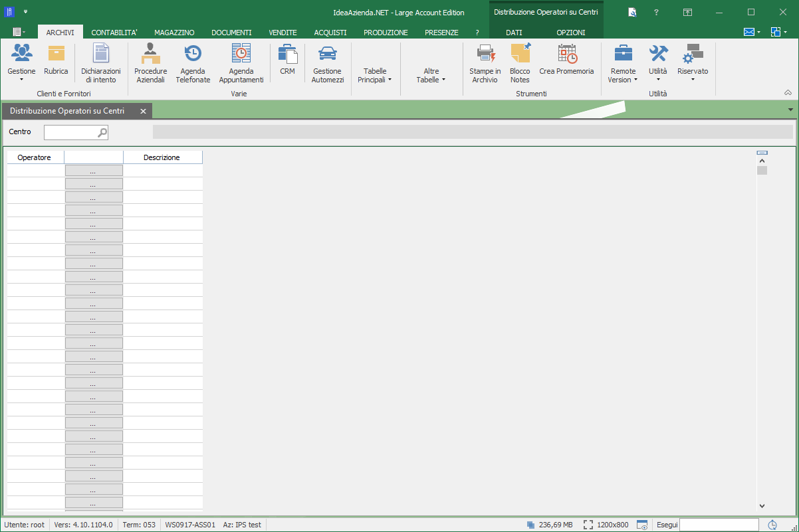Switch to the PRESENZE tab
Image resolution: width=799 pixels, height=532 pixels.
click(441, 32)
